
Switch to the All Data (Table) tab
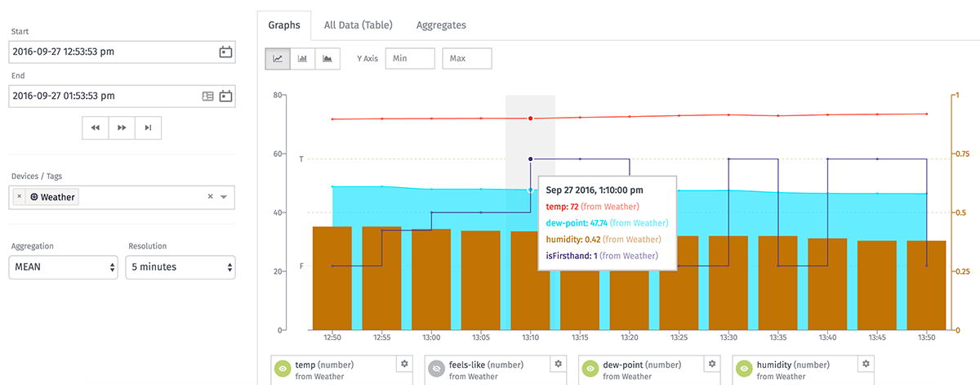point(359,25)
